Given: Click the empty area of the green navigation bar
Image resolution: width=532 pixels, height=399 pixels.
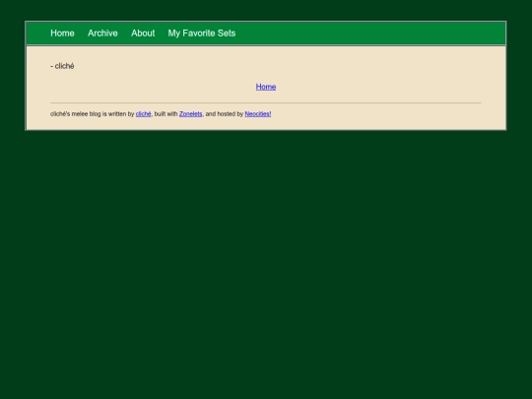Looking at the screenshot, I should pos(369,33).
